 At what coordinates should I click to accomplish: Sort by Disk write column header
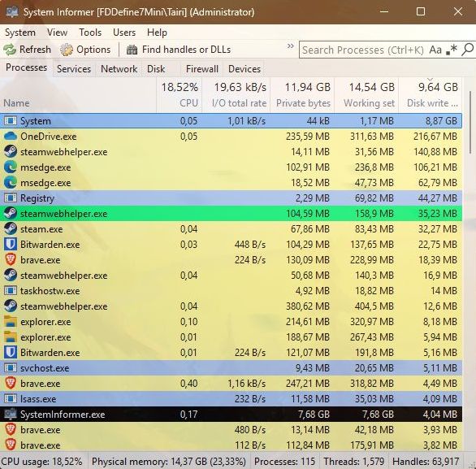coord(431,95)
